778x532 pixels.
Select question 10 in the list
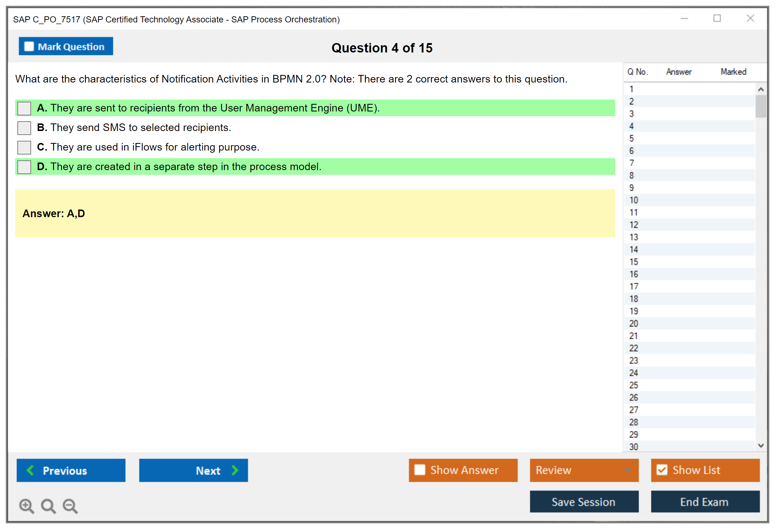[634, 200]
